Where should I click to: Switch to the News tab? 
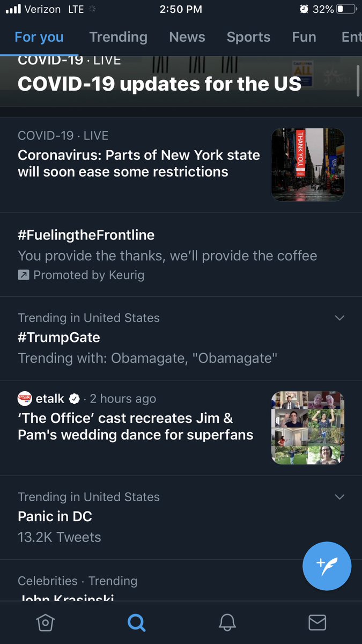187,37
